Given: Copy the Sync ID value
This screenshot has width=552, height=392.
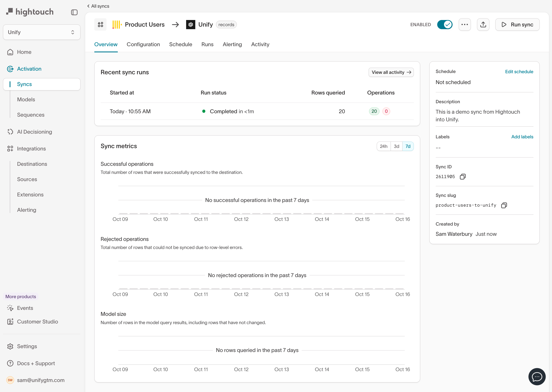Looking at the screenshot, I should (462, 177).
